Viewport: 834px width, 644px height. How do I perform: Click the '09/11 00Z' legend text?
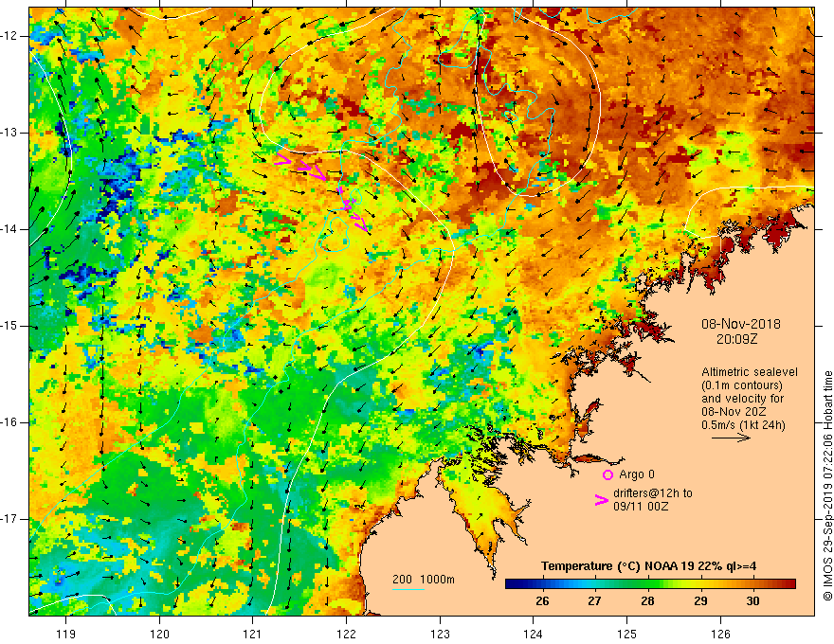[x=641, y=507]
